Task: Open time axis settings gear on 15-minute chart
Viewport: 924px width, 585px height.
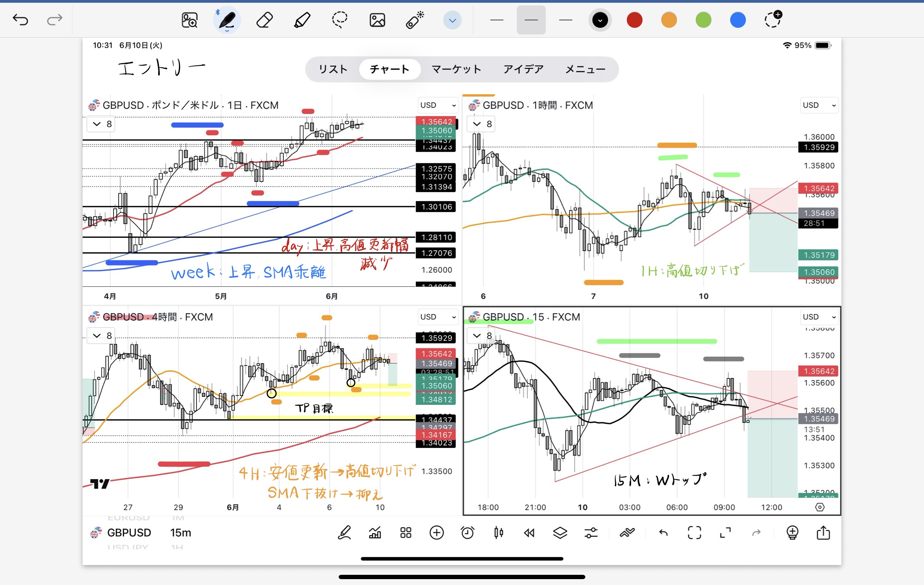Action: pyautogui.click(x=819, y=507)
